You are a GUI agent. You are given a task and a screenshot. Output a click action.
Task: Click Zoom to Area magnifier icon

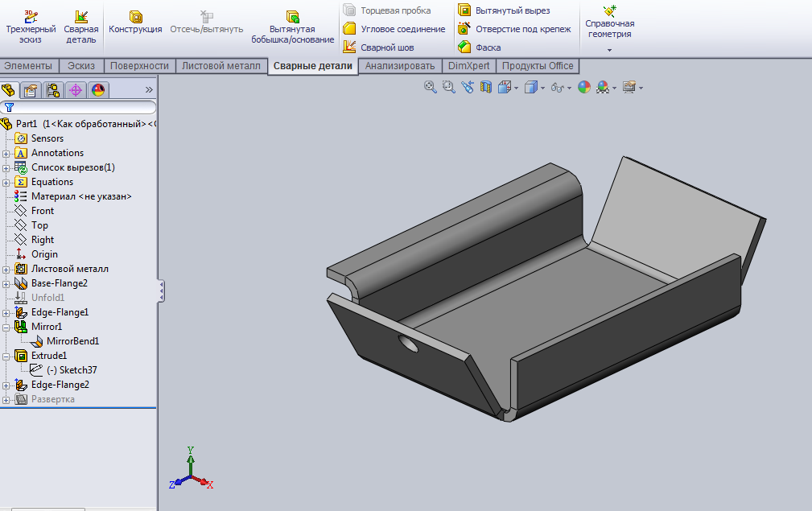pyautogui.click(x=448, y=87)
